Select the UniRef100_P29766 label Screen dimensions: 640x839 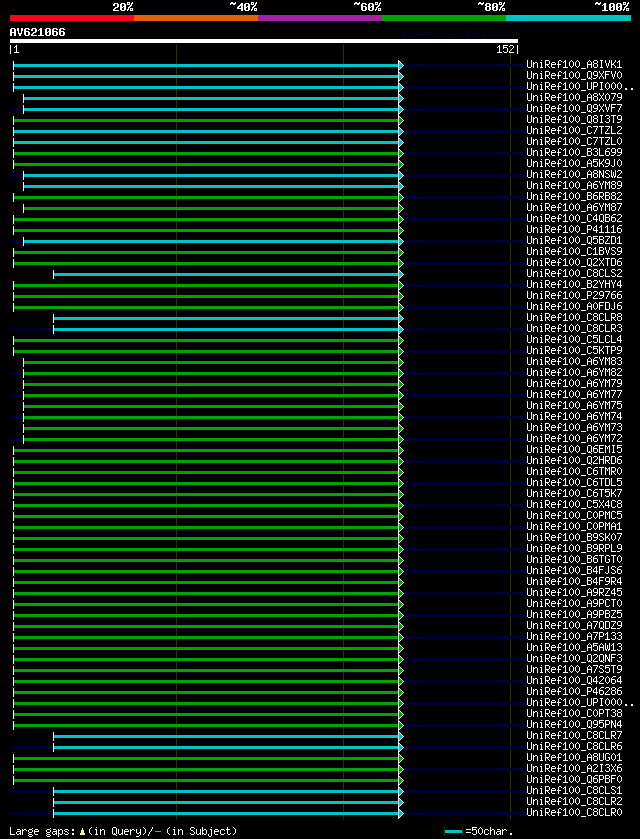[575, 296]
